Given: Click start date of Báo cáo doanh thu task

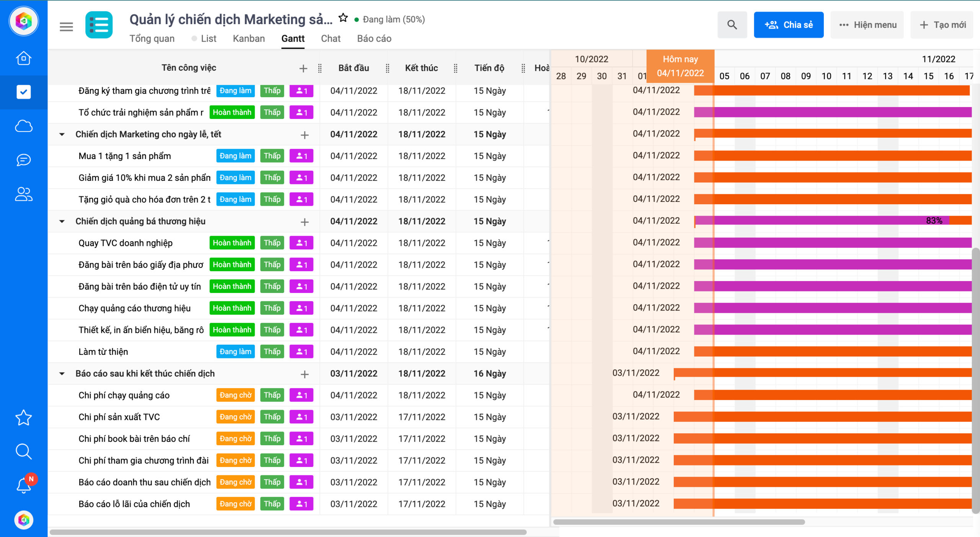Looking at the screenshot, I should click(x=354, y=482).
